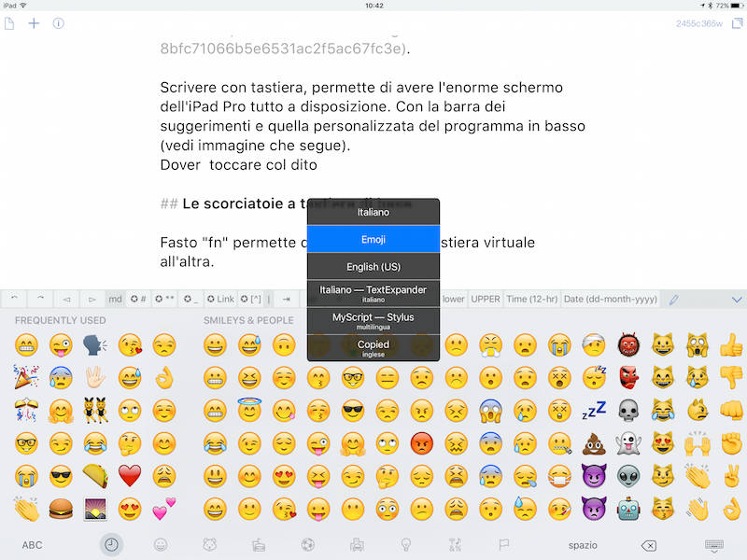Insert the UPPER case toolbar action

(486, 299)
